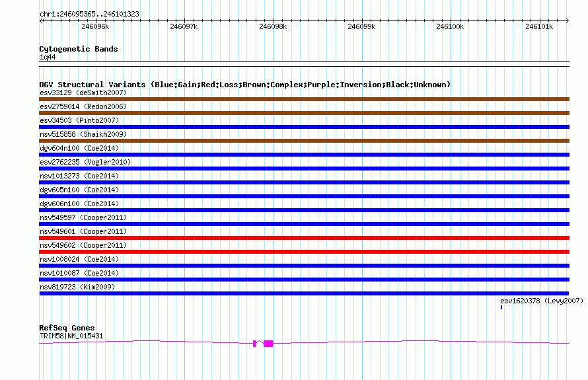Click the nsv549597 (Cooper2011) label
588x380 pixels.
[83, 217]
